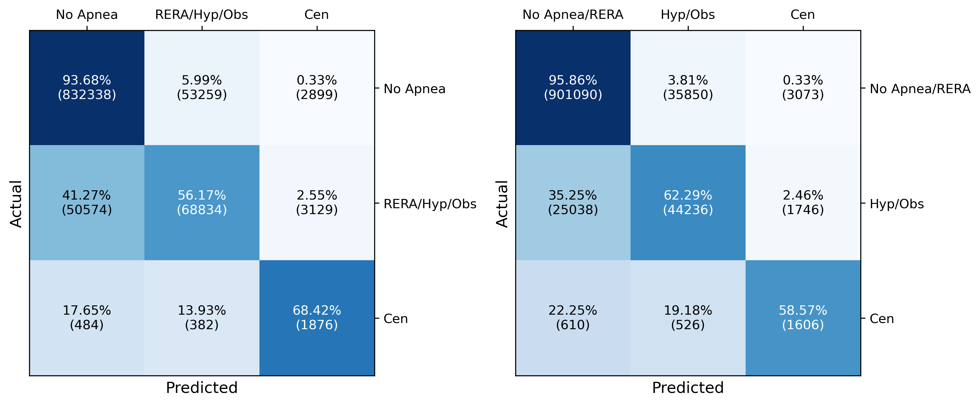This screenshot has width=980, height=405.
Task: Click the "No Apnea/RERA" row label
Action: coord(920,89)
